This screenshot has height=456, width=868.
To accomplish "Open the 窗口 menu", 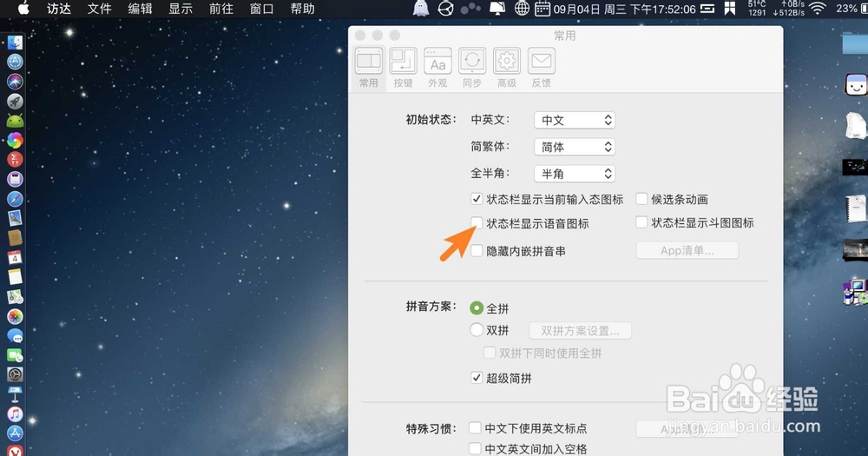I will click(x=262, y=9).
